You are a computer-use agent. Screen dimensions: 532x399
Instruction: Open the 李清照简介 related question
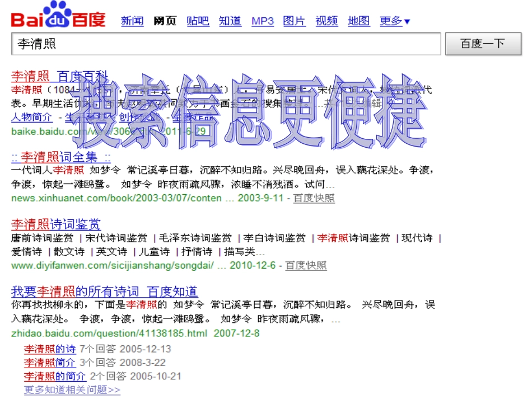pyautogui.click(x=50, y=363)
